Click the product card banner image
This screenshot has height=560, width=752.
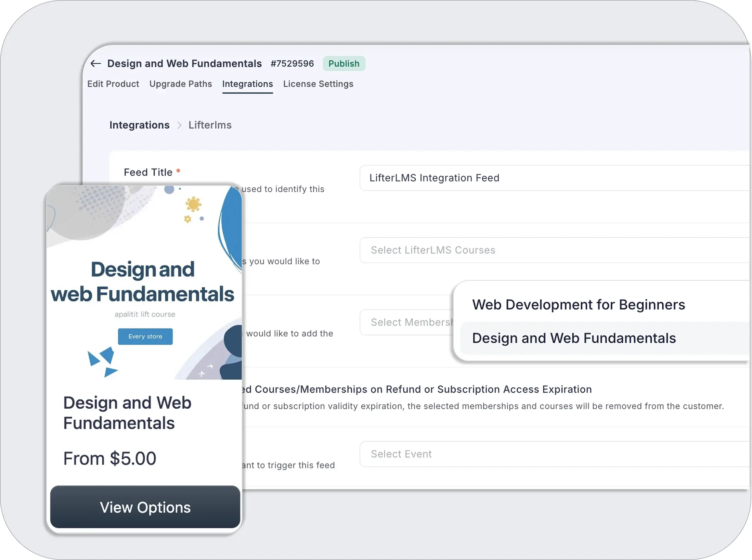click(x=144, y=237)
